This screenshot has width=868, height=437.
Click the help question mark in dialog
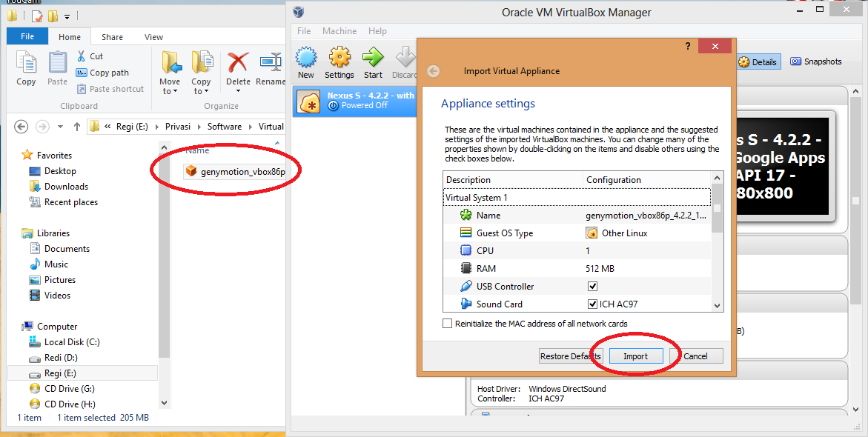click(x=688, y=47)
